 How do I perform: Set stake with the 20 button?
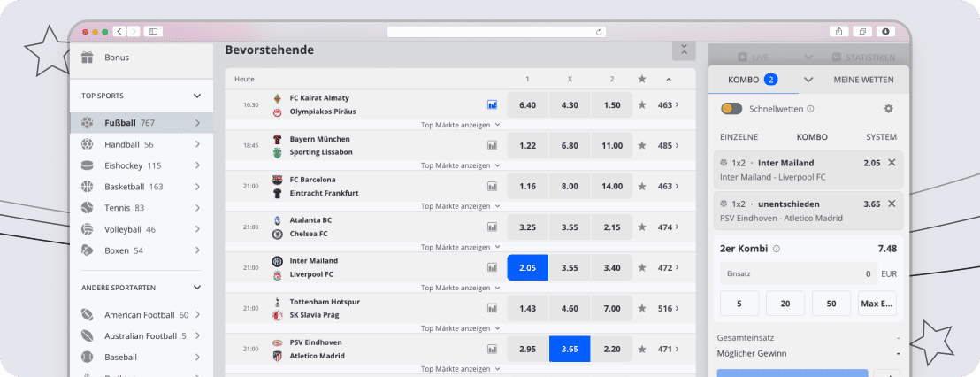pyautogui.click(x=785, y=304)
